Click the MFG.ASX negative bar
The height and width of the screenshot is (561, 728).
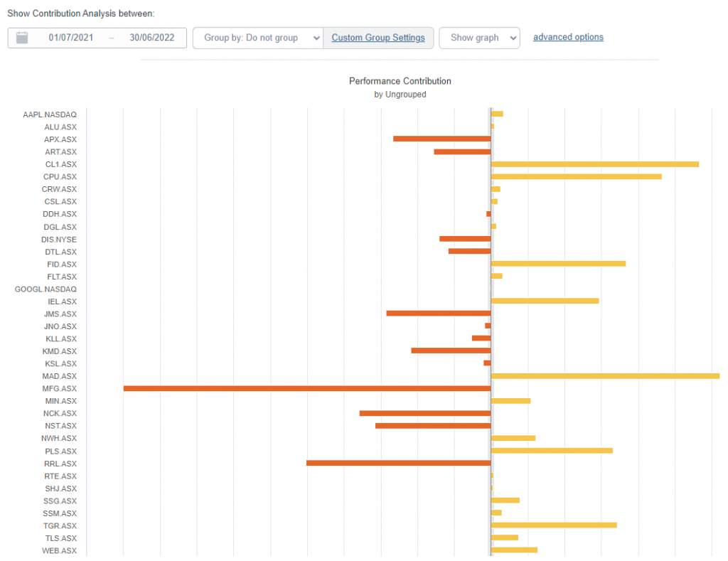click(307, 388)
